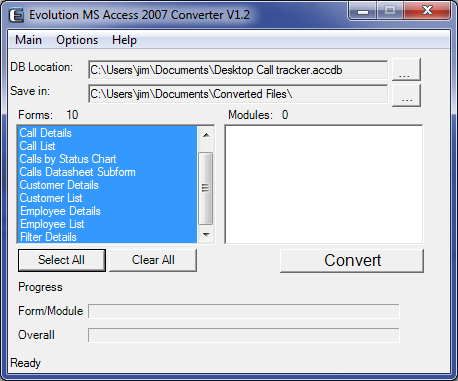Image resolution: width=458 pixels, height=381 pixels.
Task: Browse for Save in folder
Action: 406,95
